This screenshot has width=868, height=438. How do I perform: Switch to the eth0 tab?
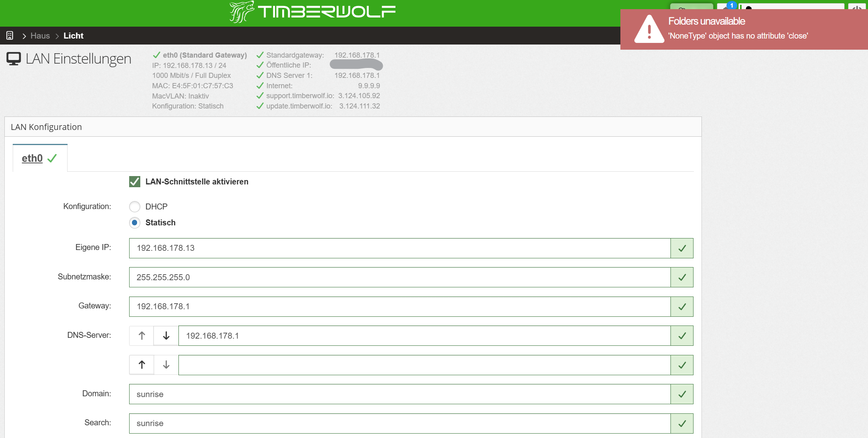click(33, 158)
